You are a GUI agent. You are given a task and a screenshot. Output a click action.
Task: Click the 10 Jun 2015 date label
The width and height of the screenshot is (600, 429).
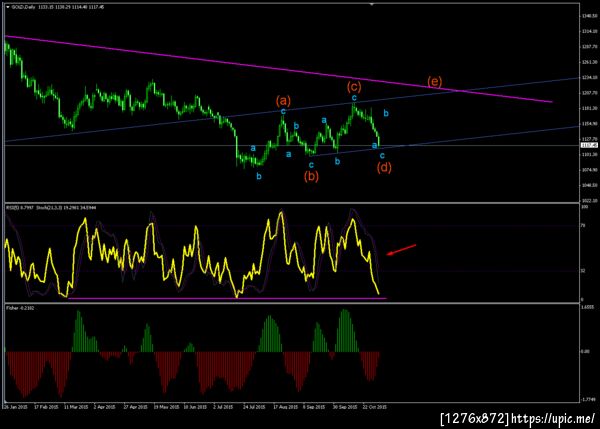pos(195,407)
